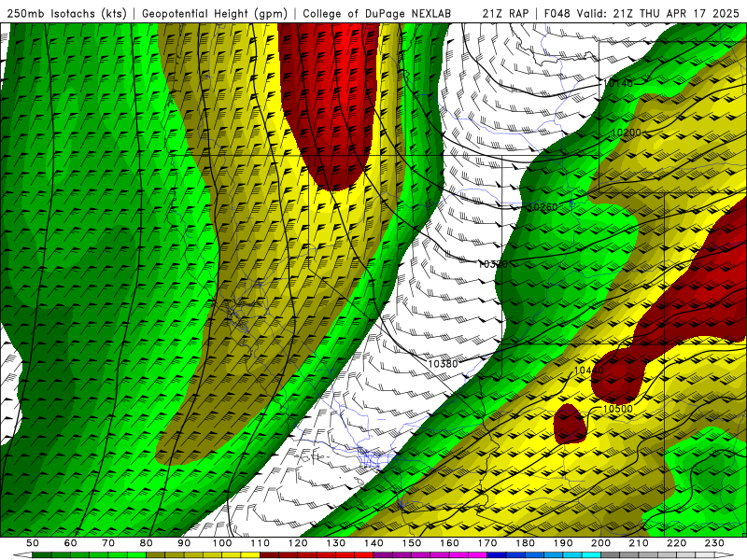This screenshot has width=747, height=560.
Task: Click the 200 value on the color scale
Action: 600,543
